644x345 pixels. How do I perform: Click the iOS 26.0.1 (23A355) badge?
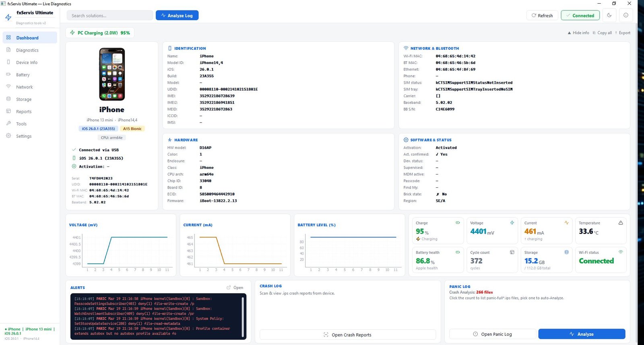tap(98, 129)
